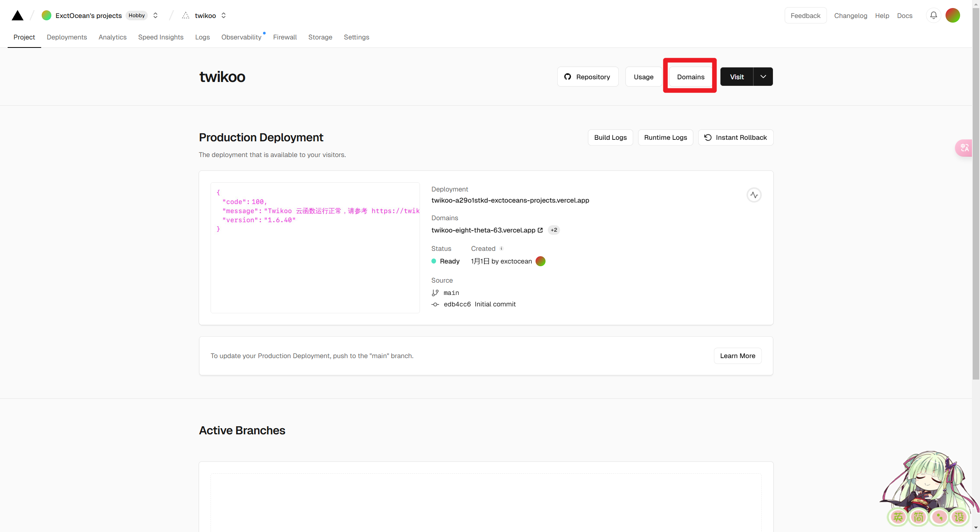980x532 pixels.
Task: Click the deployment preview thumbnail
Action: point(315,247)
